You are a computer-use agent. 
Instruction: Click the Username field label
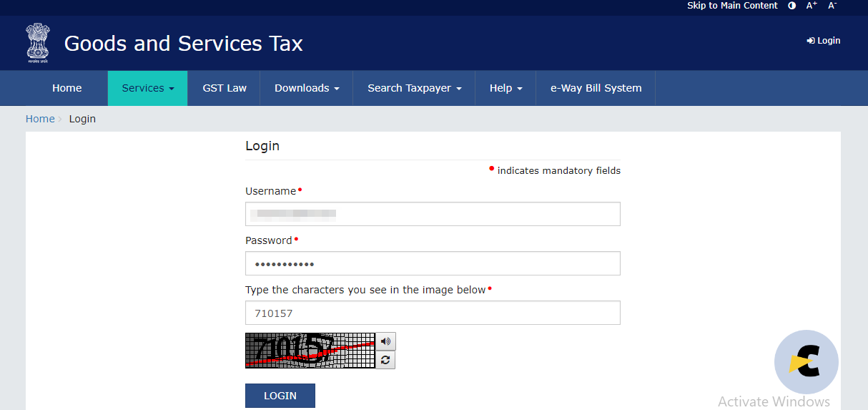(270, 191)
